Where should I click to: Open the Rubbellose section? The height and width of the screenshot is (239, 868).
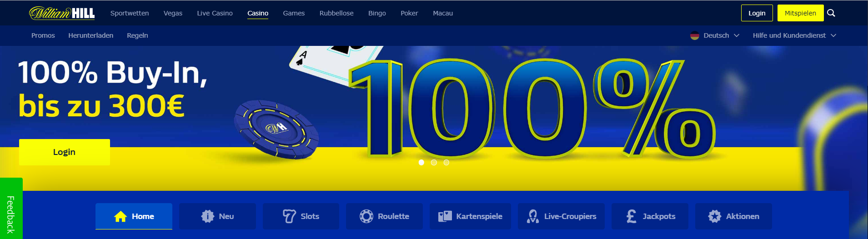pos(336,13)
